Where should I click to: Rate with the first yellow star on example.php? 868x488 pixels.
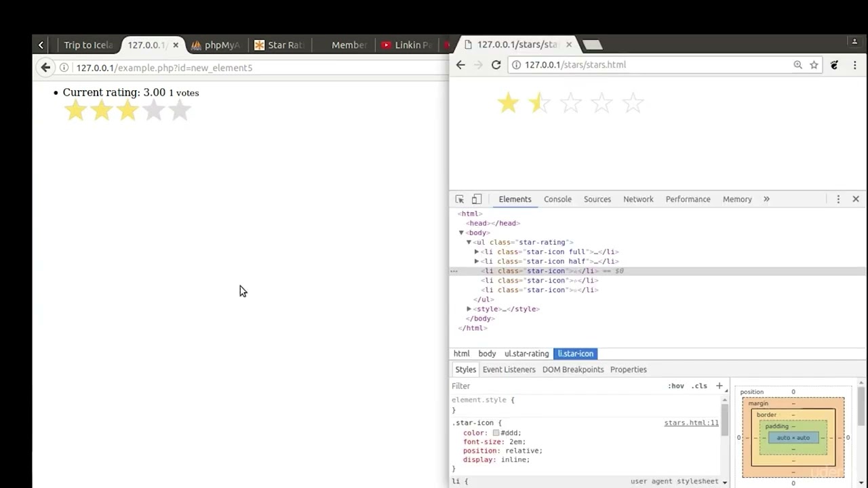75,110
